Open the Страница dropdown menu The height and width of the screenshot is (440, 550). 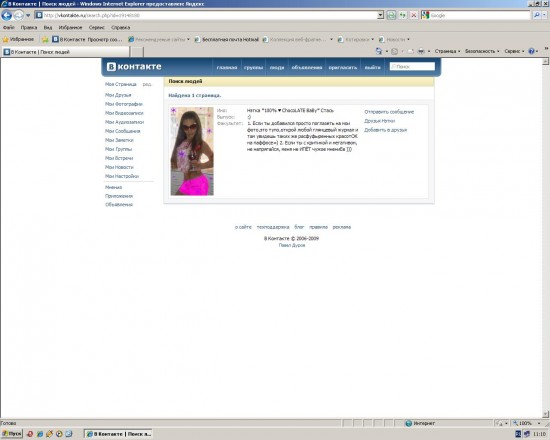pos(447,51)
